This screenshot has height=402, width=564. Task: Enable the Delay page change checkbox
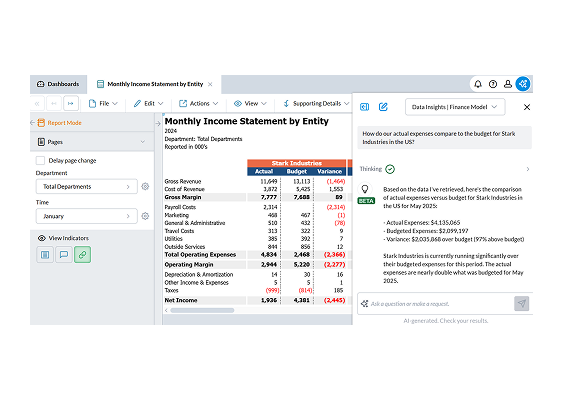pos(40,160)
